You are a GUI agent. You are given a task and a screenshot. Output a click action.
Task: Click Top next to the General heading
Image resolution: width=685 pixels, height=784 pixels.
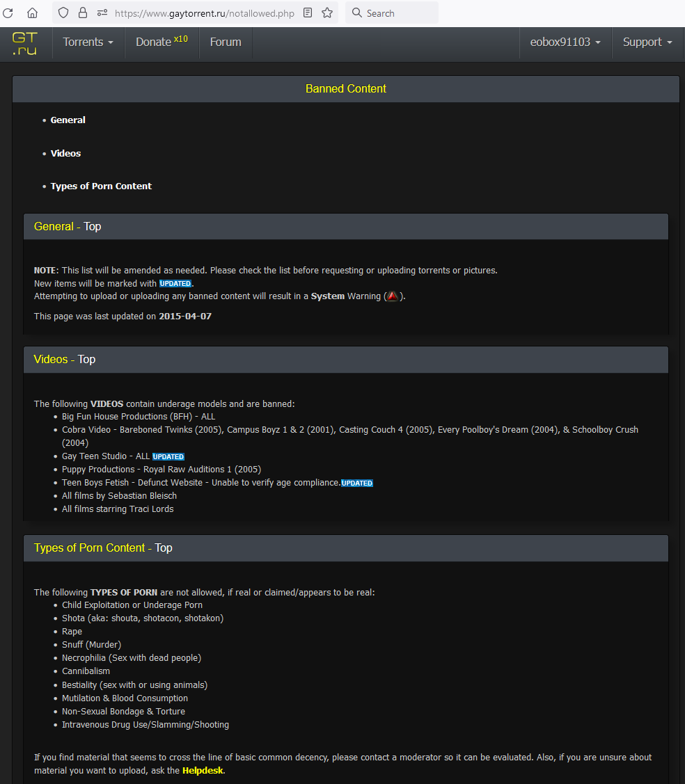[92, 226]
